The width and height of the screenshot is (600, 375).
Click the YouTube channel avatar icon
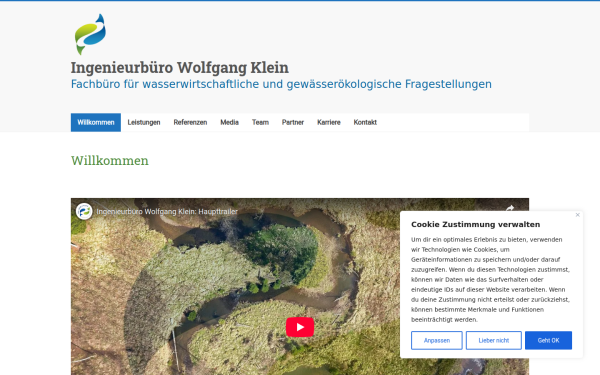(84, 211)
